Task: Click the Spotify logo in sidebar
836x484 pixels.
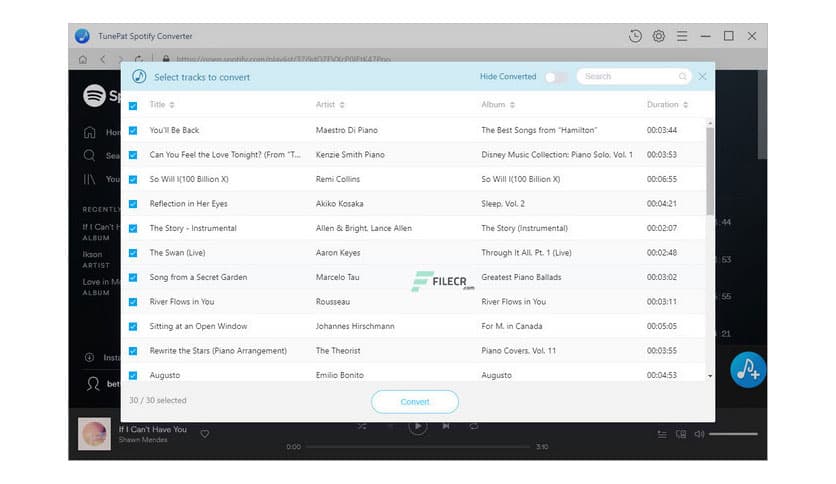Action: [x=94, y=96]
